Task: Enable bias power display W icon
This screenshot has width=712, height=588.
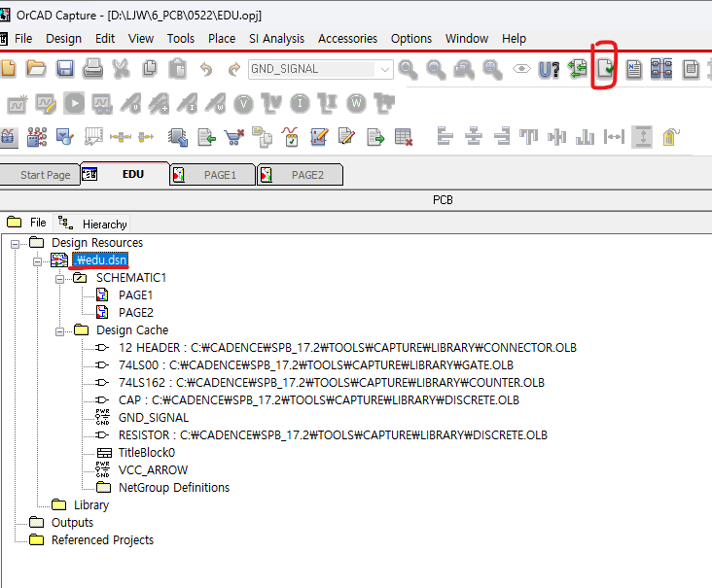Action: pyautogui.click(x=356, y=104)
